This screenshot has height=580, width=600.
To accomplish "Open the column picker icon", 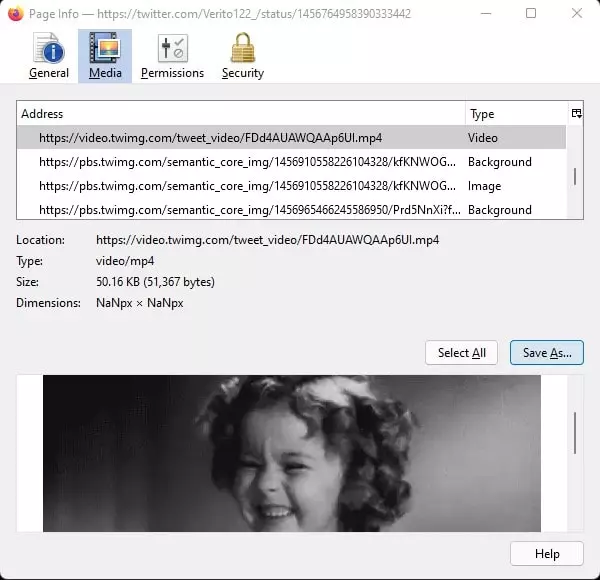I will [x=576, y=113].
